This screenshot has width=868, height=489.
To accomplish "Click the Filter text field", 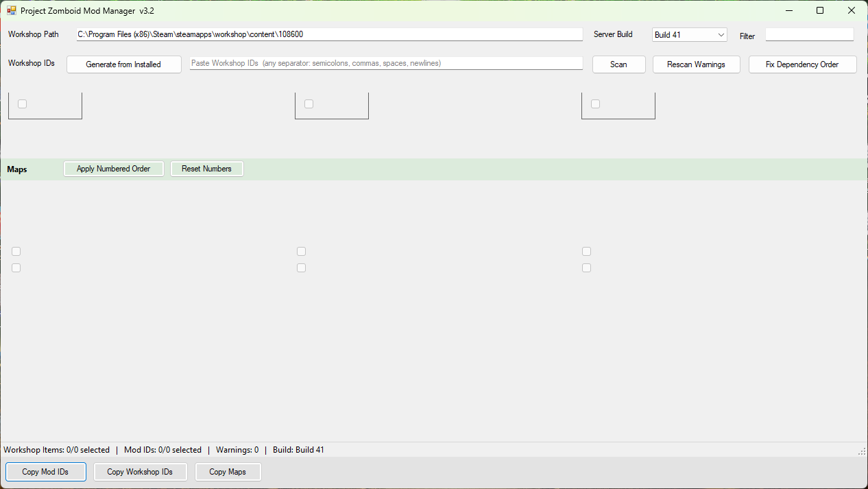I will click(810, 34).
